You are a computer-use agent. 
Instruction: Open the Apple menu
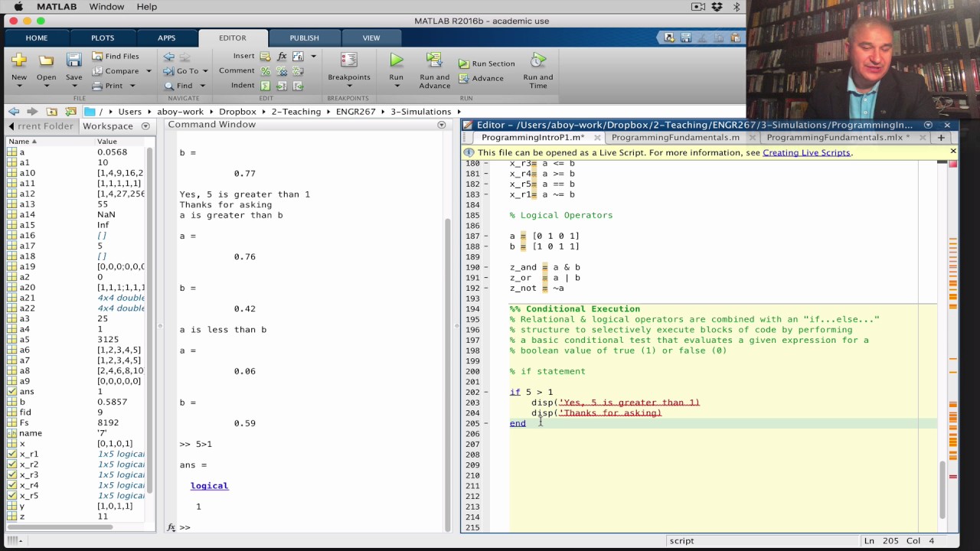click(x=18, y=7)
